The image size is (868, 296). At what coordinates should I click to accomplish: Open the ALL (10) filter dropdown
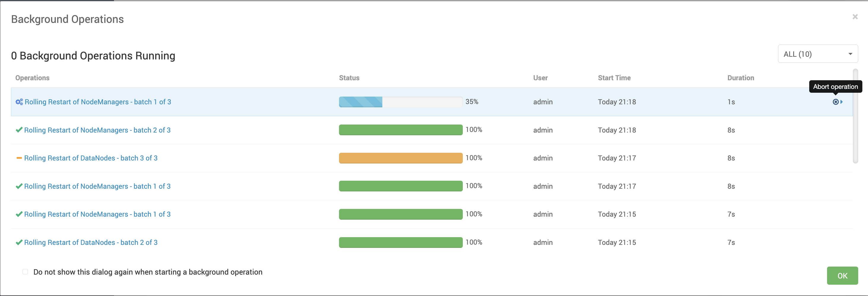coord(818,54)
